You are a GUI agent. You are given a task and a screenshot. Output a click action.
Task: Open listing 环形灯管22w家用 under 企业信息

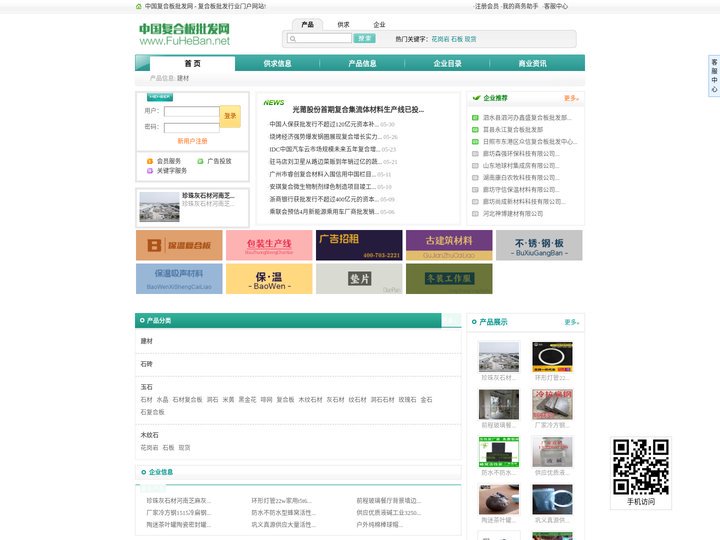coord(281,501)
